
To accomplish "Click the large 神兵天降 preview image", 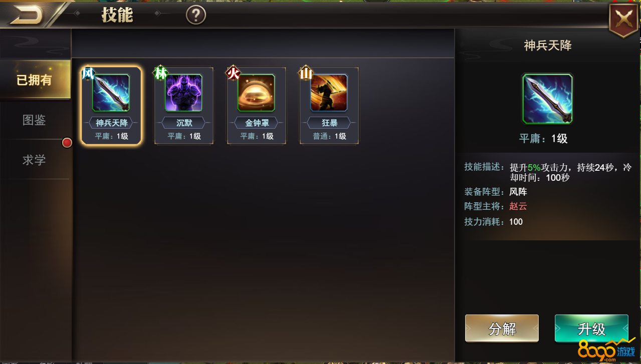I will (x=547, y=99).
